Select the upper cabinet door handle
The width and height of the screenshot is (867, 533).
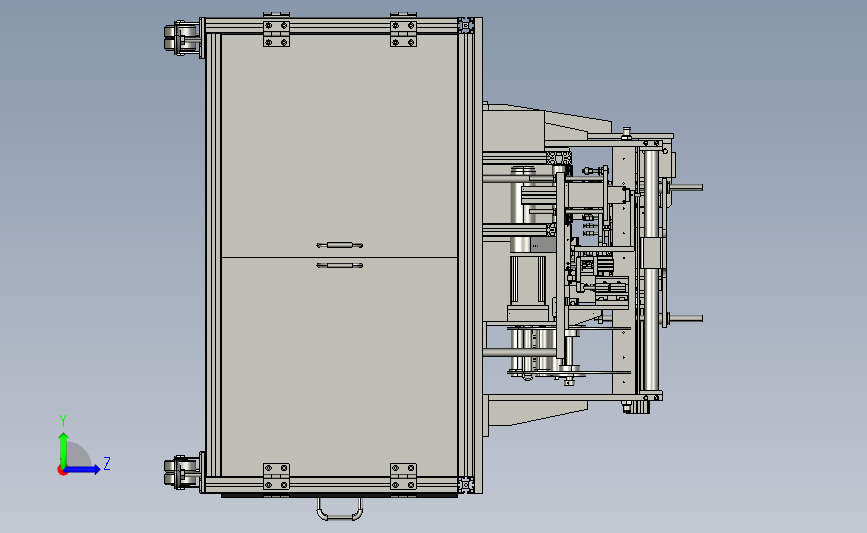(x=340, y=245)
